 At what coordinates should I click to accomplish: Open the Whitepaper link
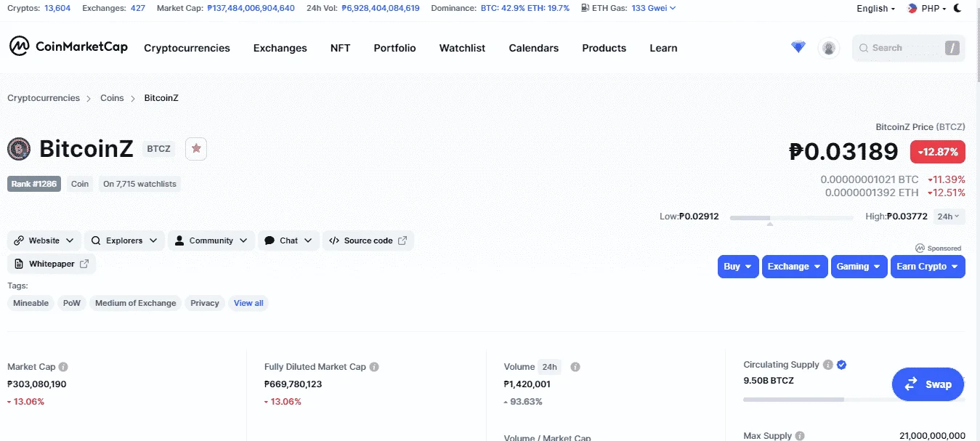[52, 264]
